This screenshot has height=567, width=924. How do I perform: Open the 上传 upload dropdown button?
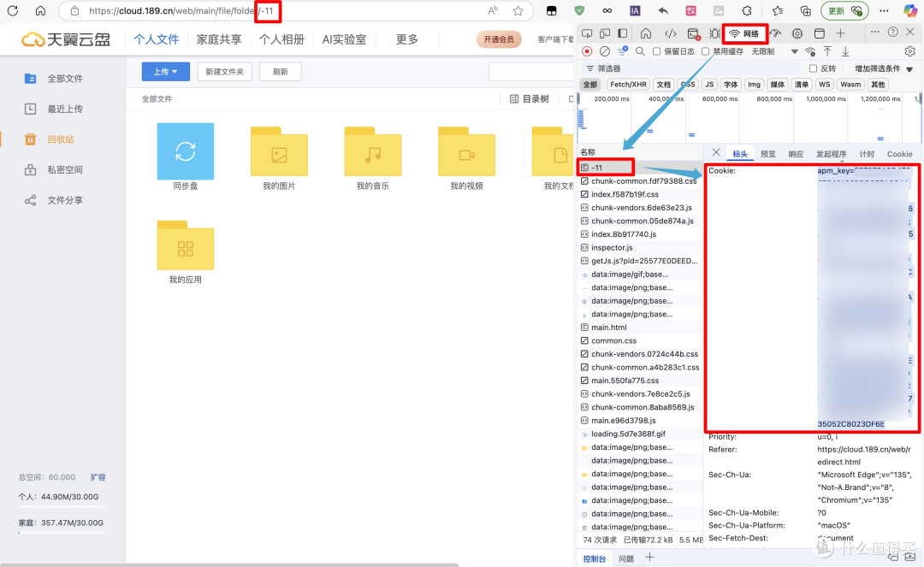click(x=166, y=71)
